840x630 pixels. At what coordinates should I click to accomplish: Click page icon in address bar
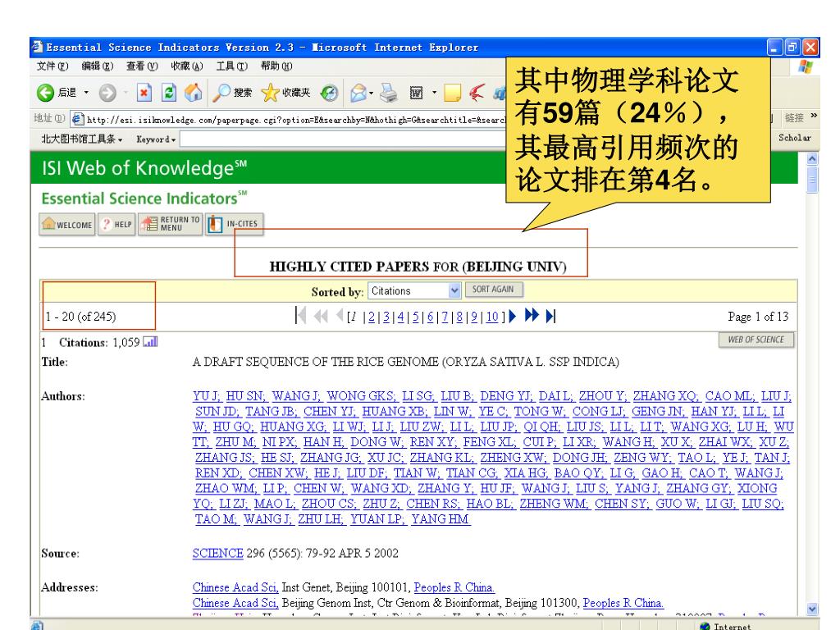(x=78, y=119)
